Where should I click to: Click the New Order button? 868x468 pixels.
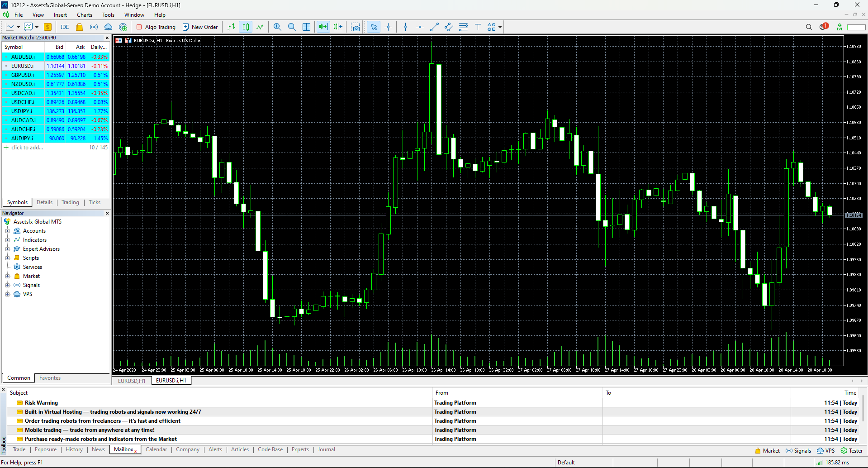coord(200,27)
